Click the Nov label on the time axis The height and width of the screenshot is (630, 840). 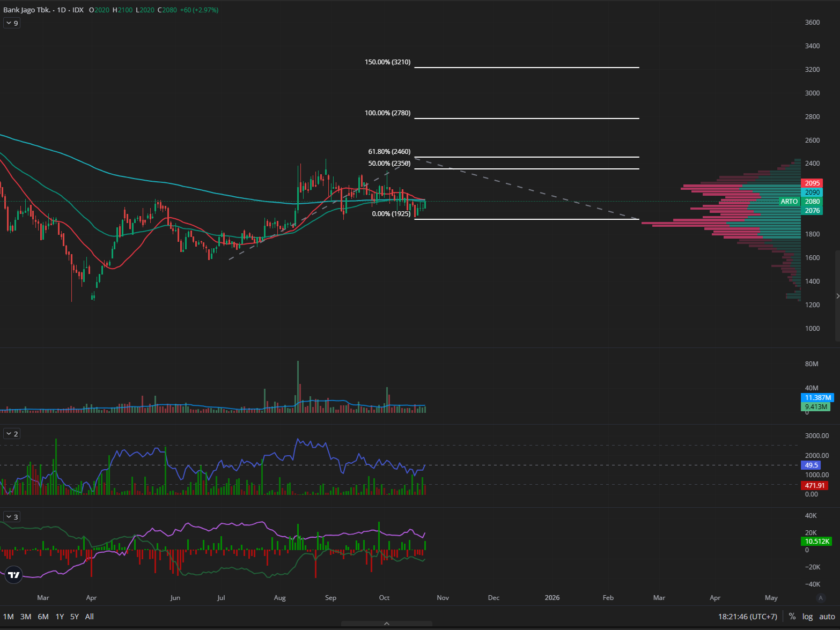443,598
